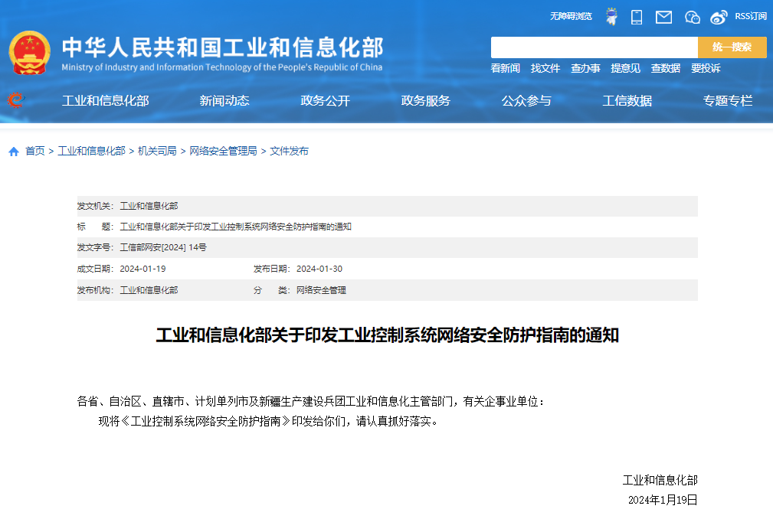Click the national emblem logo
This screenshot has height=532, width=773.
click(30, 54)
